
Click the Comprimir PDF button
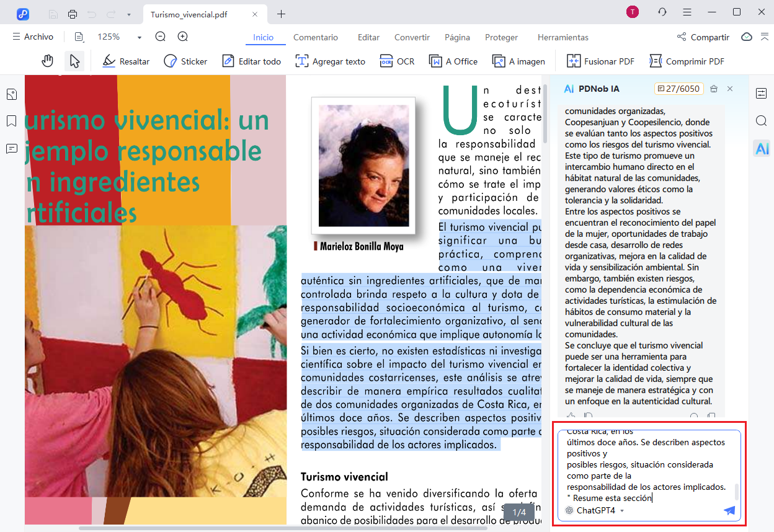[687, 61]
